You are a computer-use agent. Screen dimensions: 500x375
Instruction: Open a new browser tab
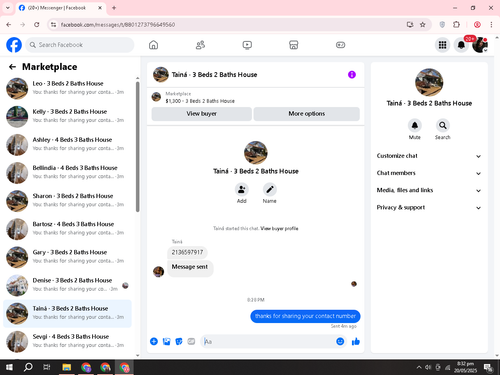[114, 8]
